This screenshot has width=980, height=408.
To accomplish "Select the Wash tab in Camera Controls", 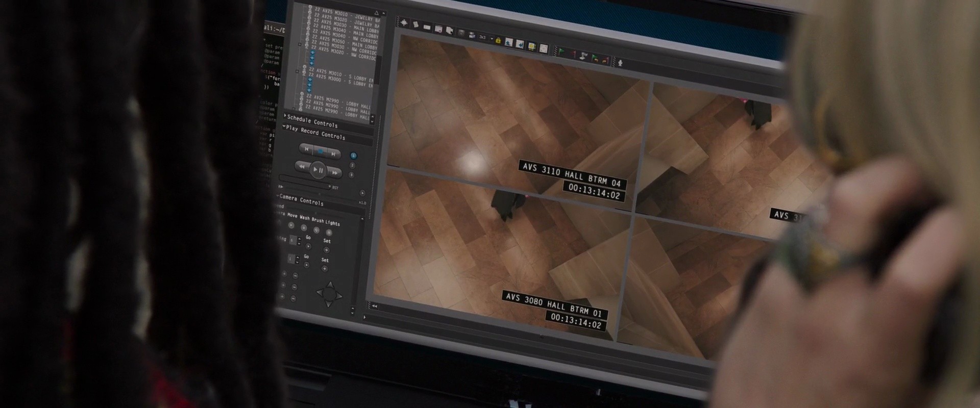I will point(305,218).
